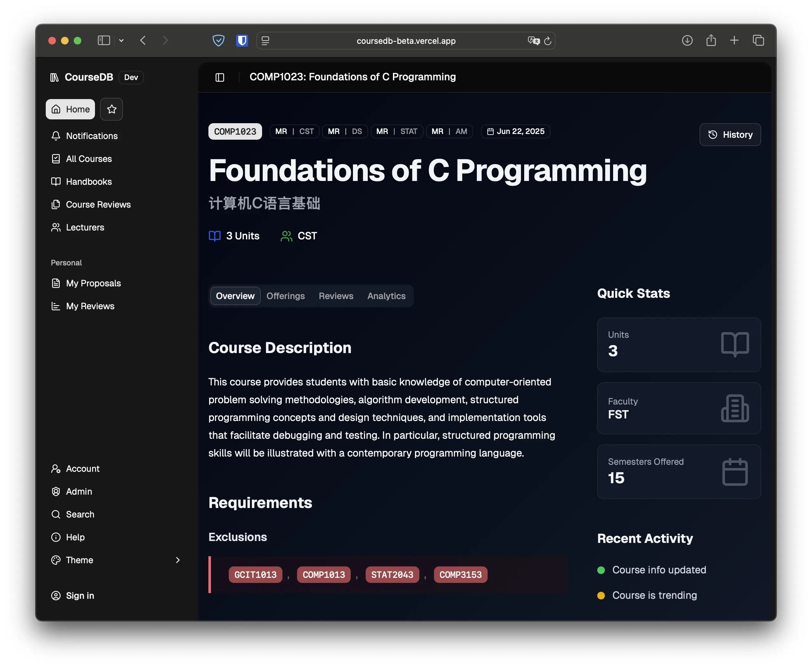Screen dimensions: 812x668
Task: Go forward using the forward arrow
Action: pos(165,40)
